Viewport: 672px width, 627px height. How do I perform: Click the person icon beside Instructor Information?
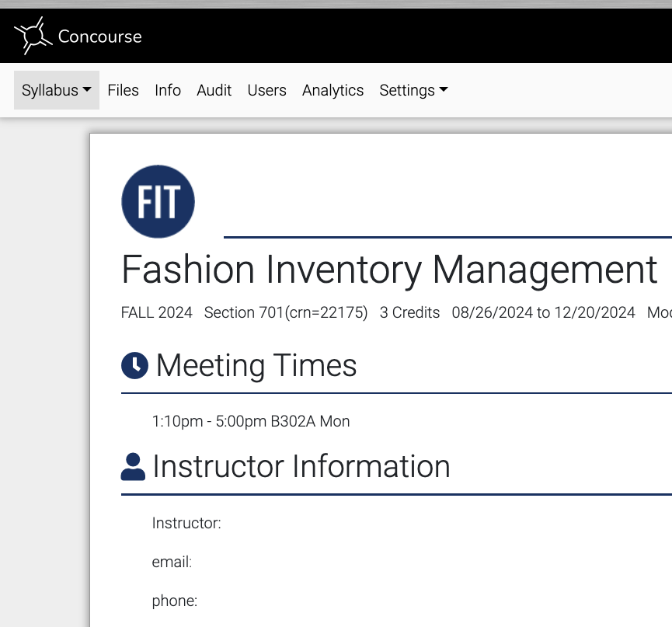click(133, 466)
